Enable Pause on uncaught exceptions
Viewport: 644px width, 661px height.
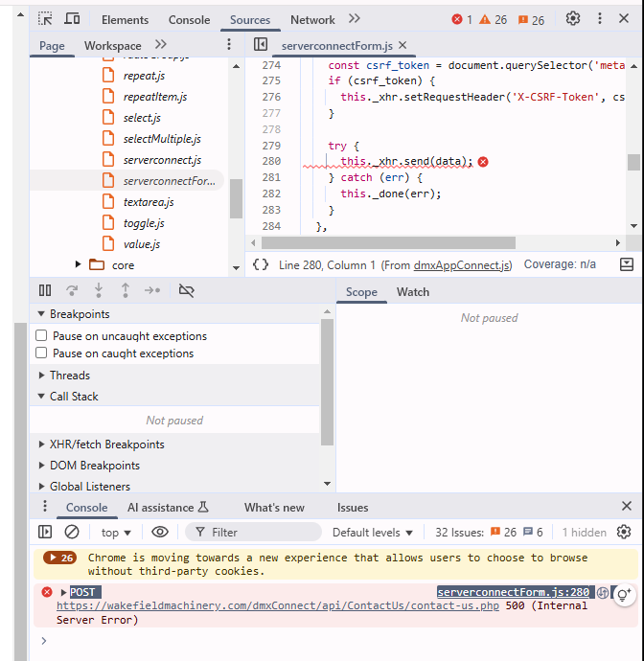click(x=41, y=336)
